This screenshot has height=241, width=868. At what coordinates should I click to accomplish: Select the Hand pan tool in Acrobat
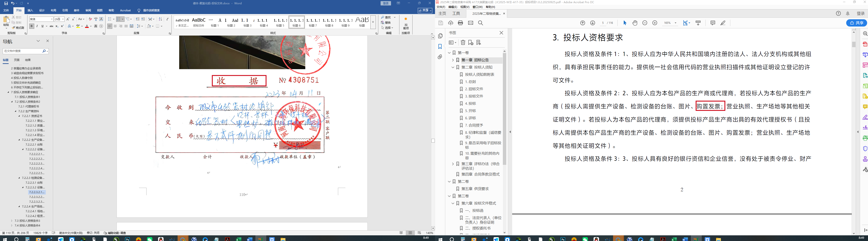click(x=635, y=23)
